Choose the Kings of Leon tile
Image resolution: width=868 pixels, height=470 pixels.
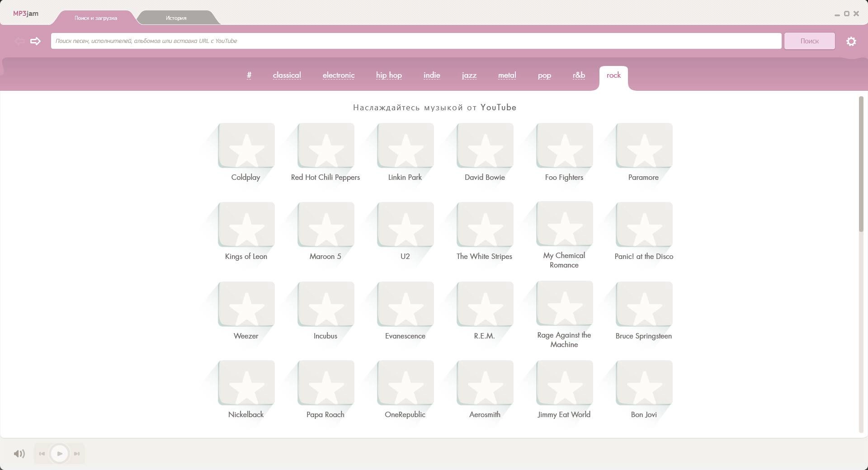[x=246, y=225]
